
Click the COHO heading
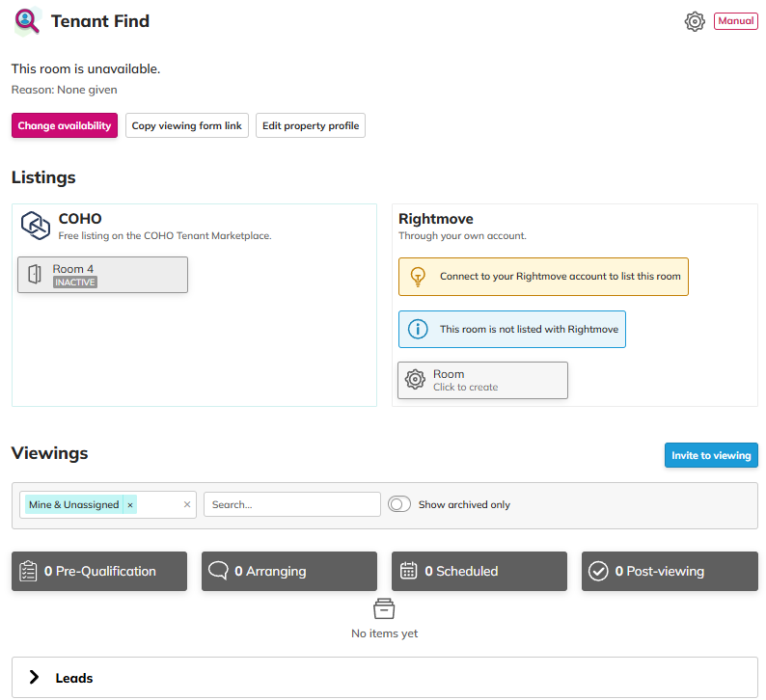pos(80,219)
